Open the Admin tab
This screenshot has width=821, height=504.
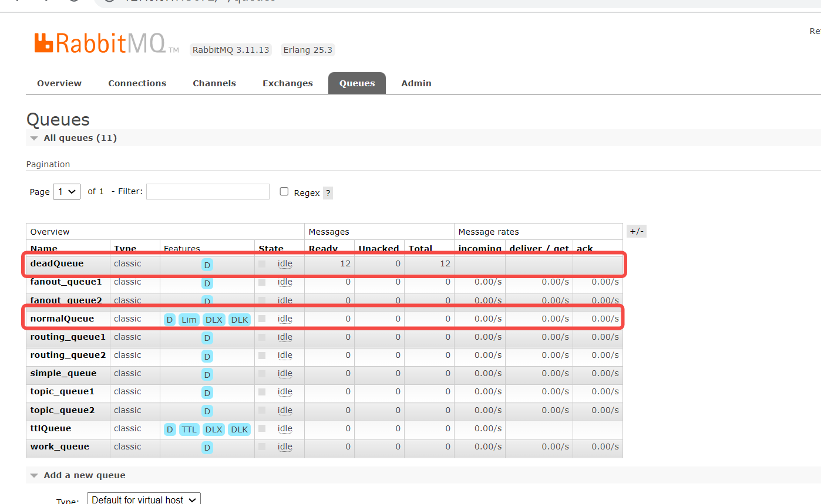coord(416,83)
